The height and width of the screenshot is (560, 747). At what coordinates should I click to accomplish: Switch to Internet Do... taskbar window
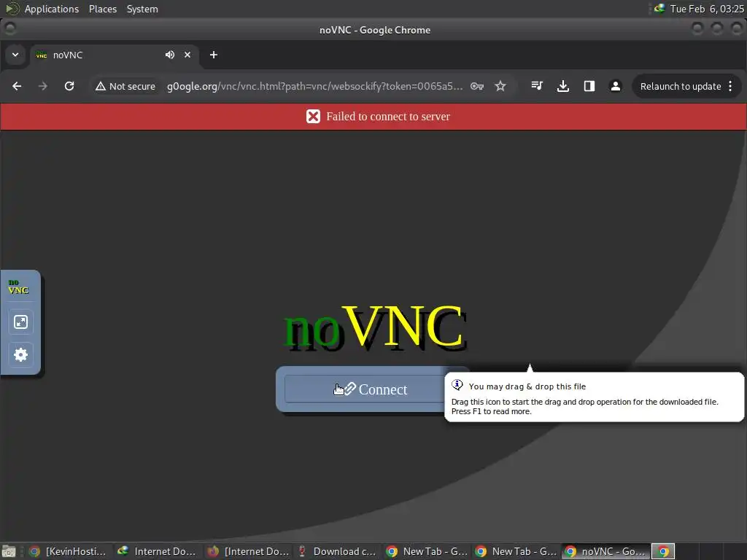point(157,551)
